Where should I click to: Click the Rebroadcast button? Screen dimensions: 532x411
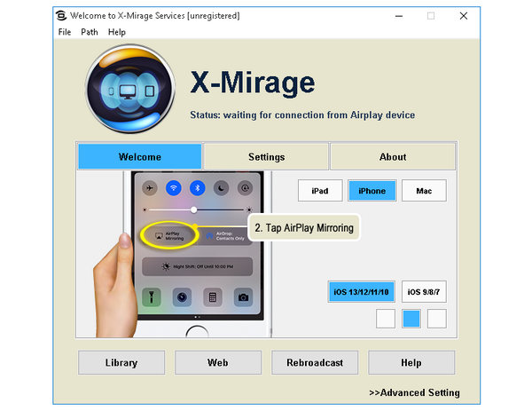[315, 362]
